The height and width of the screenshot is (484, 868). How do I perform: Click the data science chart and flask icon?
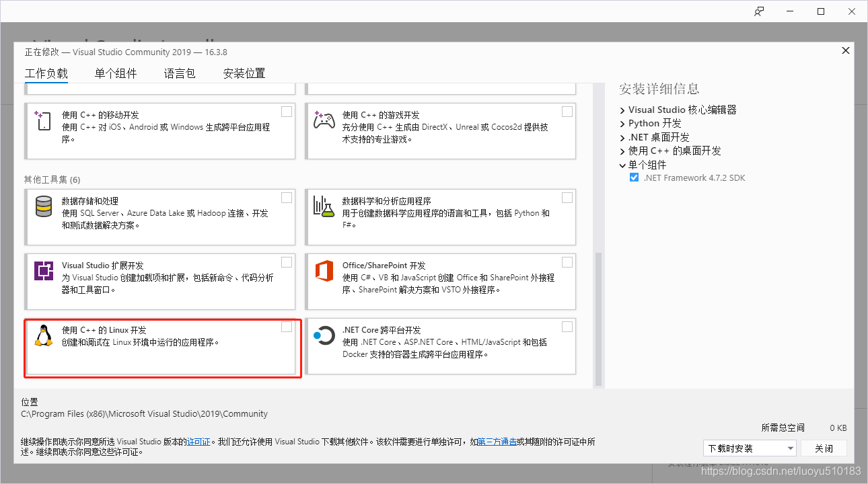tap(324, 206)
